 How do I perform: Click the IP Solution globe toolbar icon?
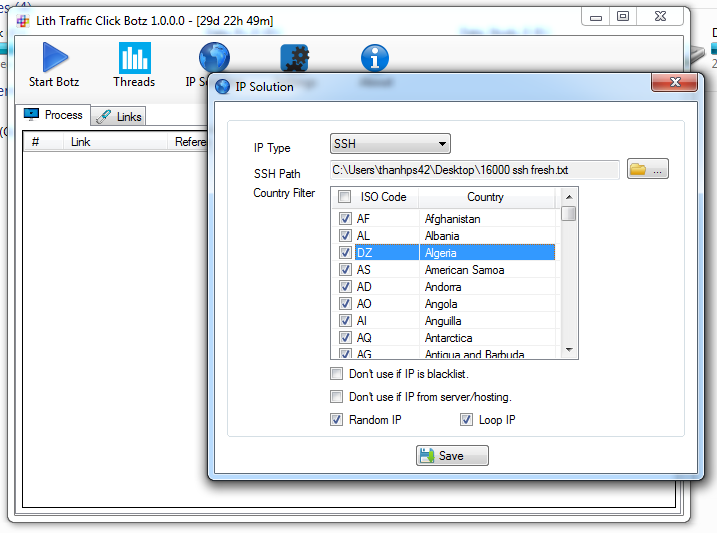point(214,58)
